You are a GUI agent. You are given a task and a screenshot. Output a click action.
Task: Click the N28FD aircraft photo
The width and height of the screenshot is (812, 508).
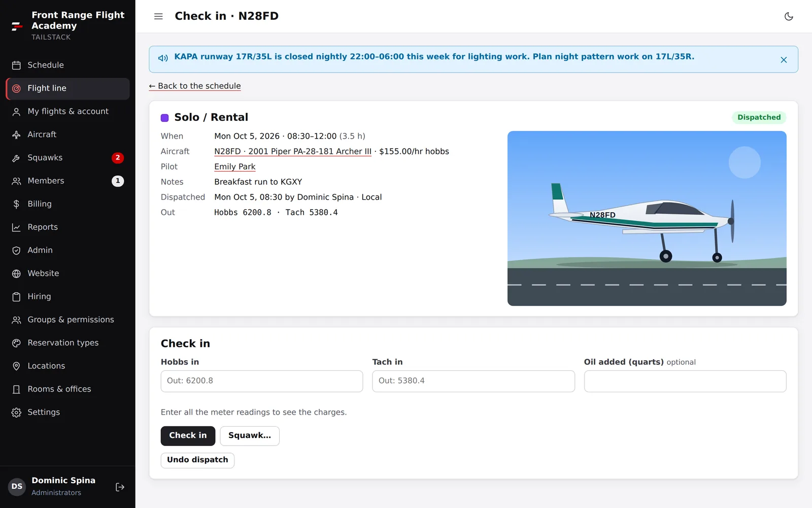(647, 218)
